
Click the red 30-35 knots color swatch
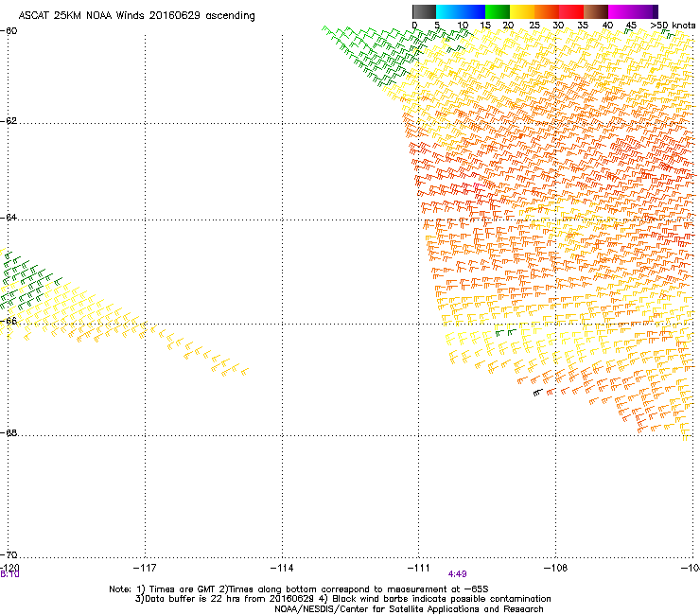[x=571, y=11]
